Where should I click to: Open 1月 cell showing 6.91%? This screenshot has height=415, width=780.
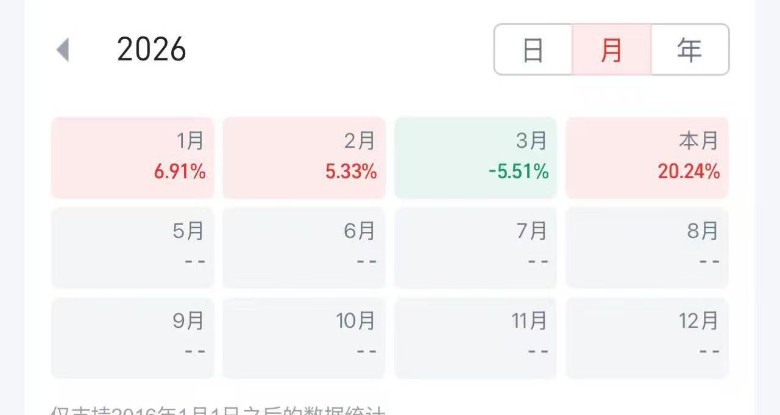pyautogui.click(x=133, y=157)
